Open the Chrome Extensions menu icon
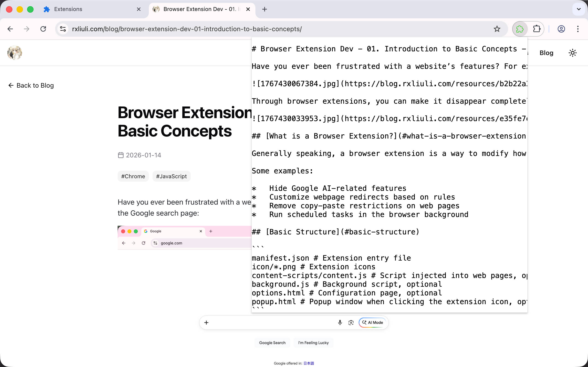This screenshot has width=588, height=367. pos(537,29)
